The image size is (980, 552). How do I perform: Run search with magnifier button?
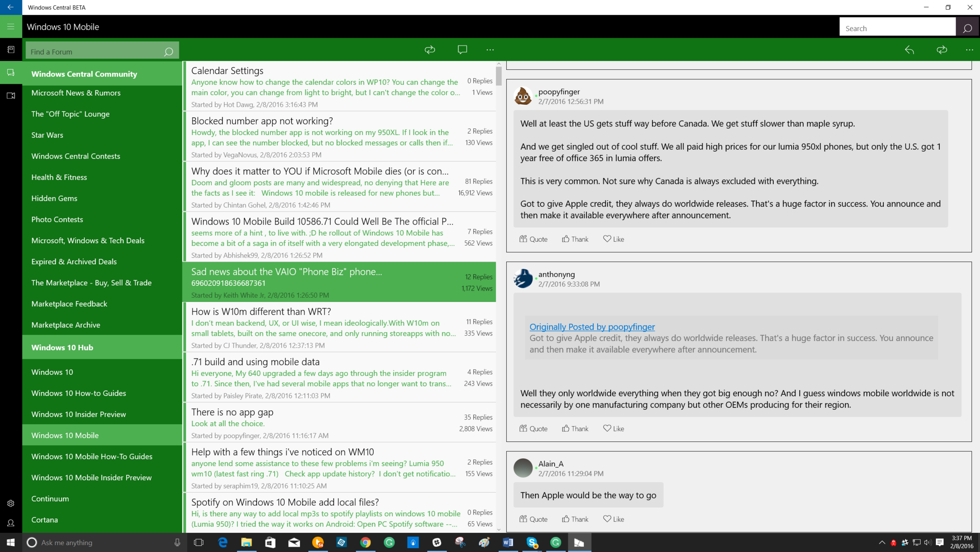(x=967, y=28)
